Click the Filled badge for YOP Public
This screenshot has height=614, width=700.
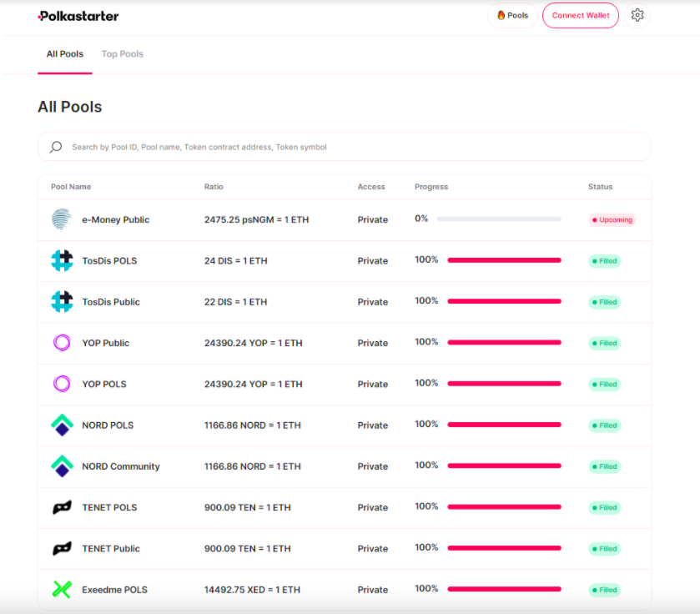[604, 343]
